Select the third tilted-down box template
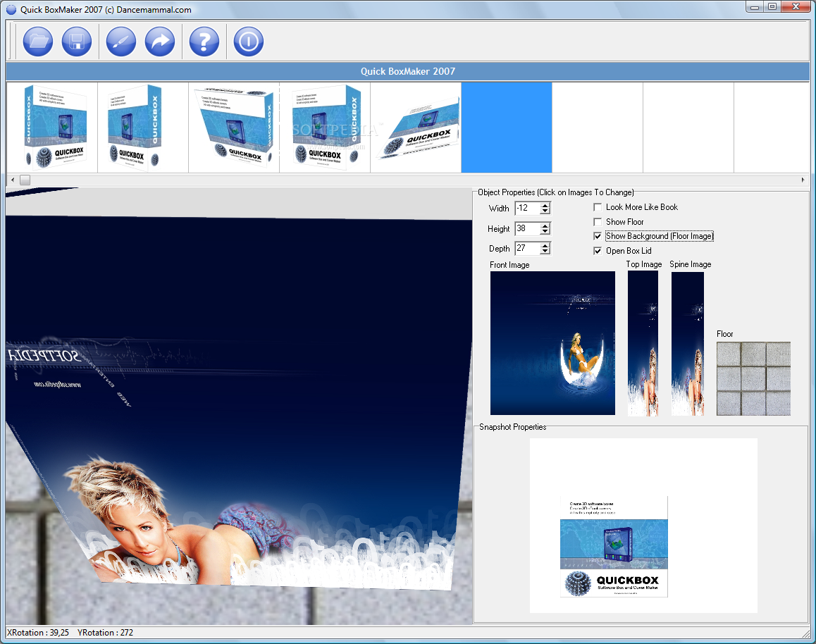Image resolution: width=816 pixels, height=644 pixels. coord(234,128)
